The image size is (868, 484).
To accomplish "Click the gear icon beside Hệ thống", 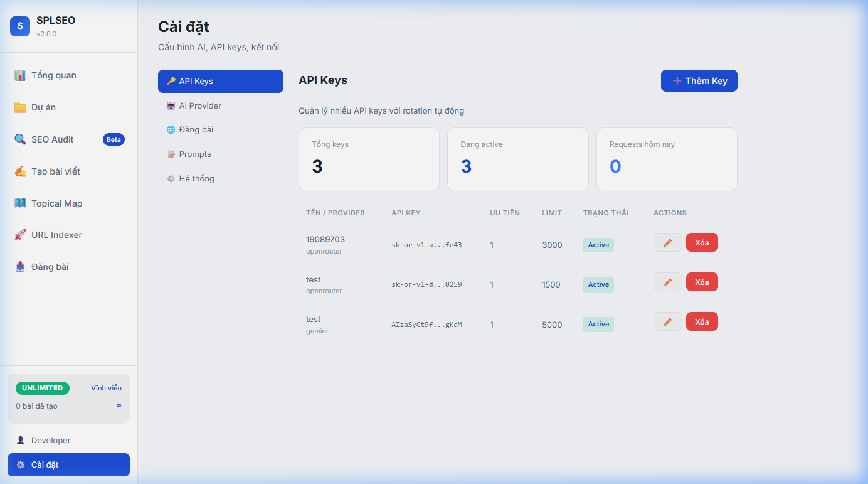I will [171, 179].
